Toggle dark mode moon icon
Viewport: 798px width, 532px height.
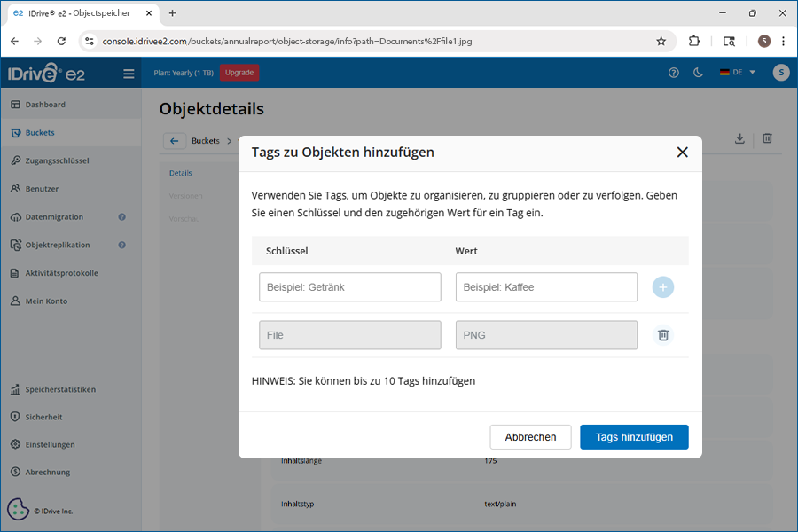699,73
